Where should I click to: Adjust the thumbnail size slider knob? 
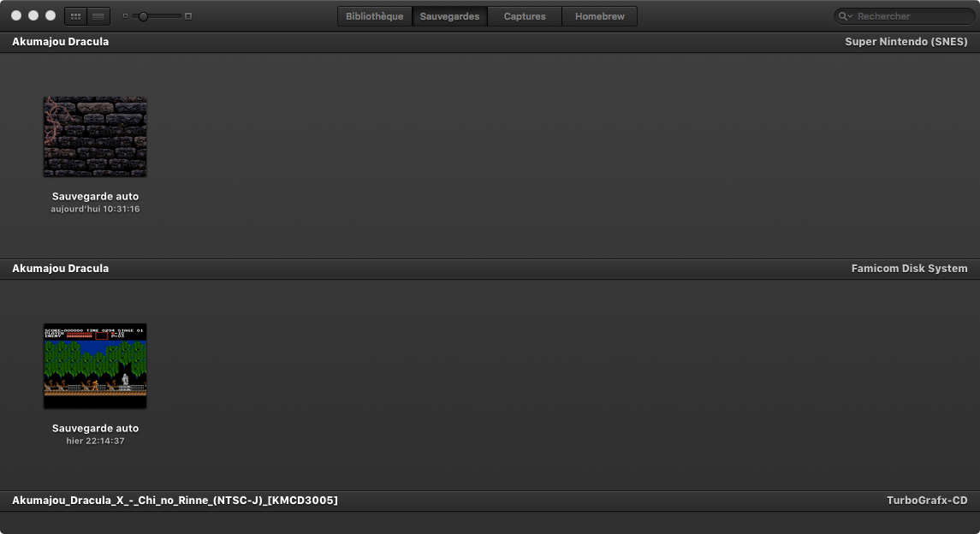[x=143, y=16]
